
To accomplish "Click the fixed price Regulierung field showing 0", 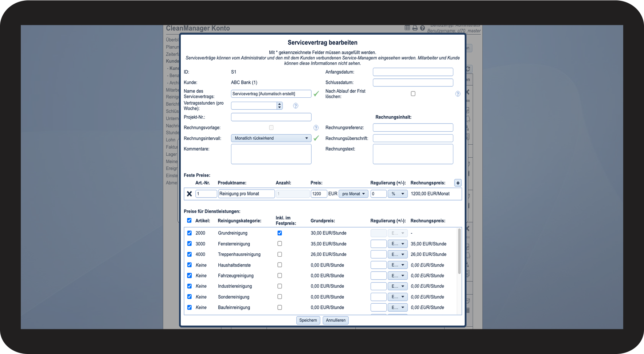I will pyautogui.click(x=378, y=194).
